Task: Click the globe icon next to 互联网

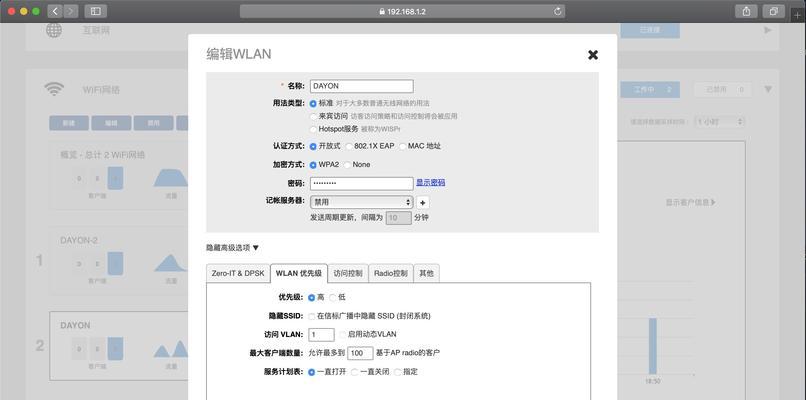Action: (x=54, y=30)
